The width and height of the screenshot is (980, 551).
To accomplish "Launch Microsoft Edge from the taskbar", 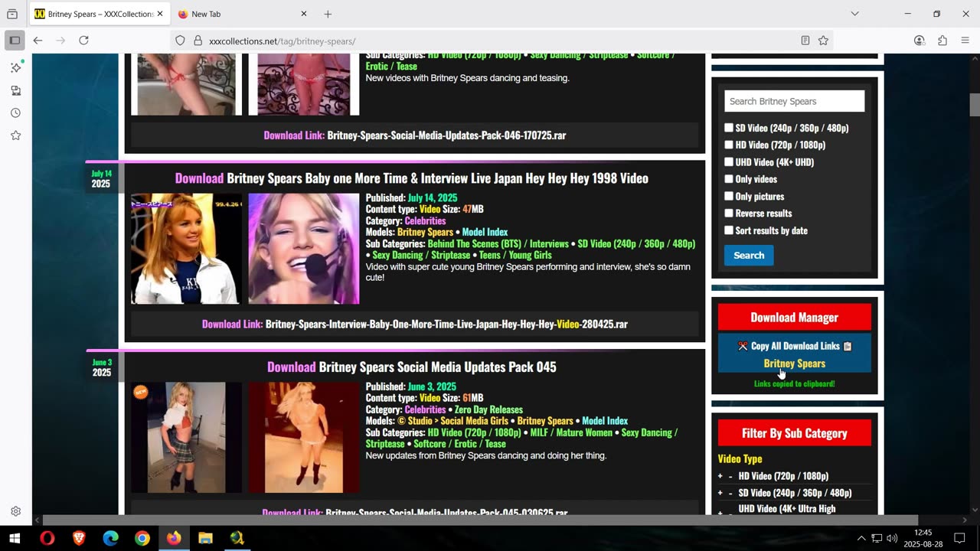I will click(x=110, y=538).
